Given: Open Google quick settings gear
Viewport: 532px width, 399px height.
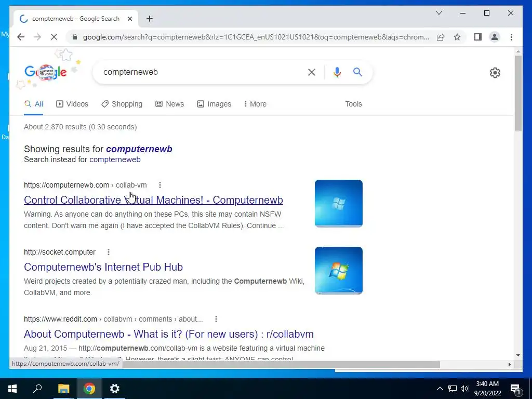Looking at the screenshot, I should pos(495,73).
